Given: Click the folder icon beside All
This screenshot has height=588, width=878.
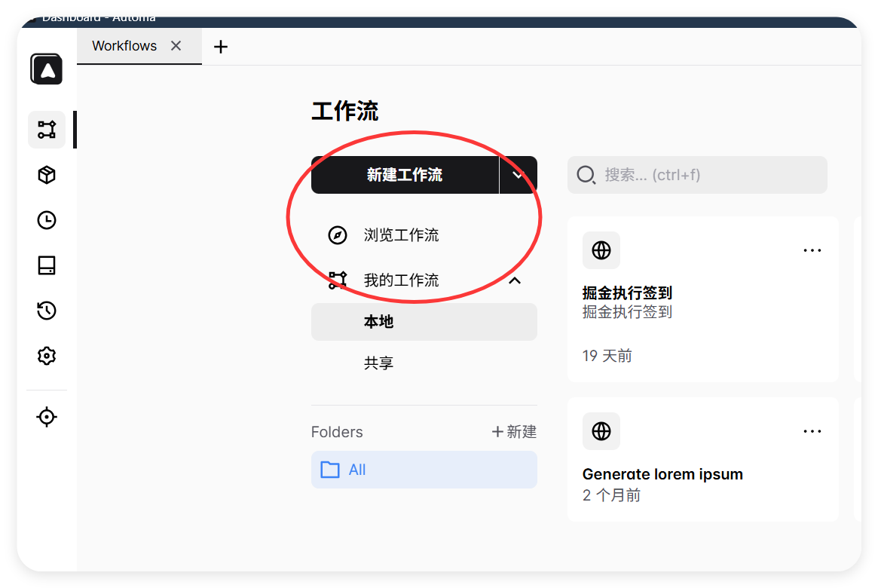Looking at the screenshot, I should 330,470.
